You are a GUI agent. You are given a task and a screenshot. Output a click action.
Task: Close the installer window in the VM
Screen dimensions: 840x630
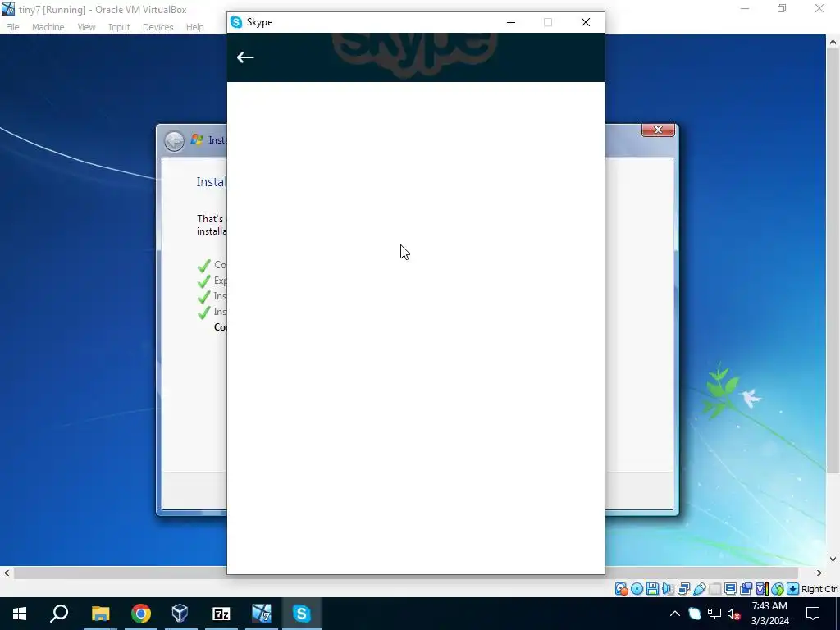tap(658, 130)
